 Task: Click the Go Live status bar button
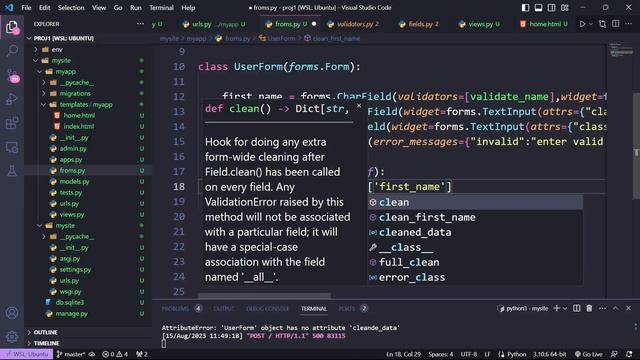(x=589, y=354)
